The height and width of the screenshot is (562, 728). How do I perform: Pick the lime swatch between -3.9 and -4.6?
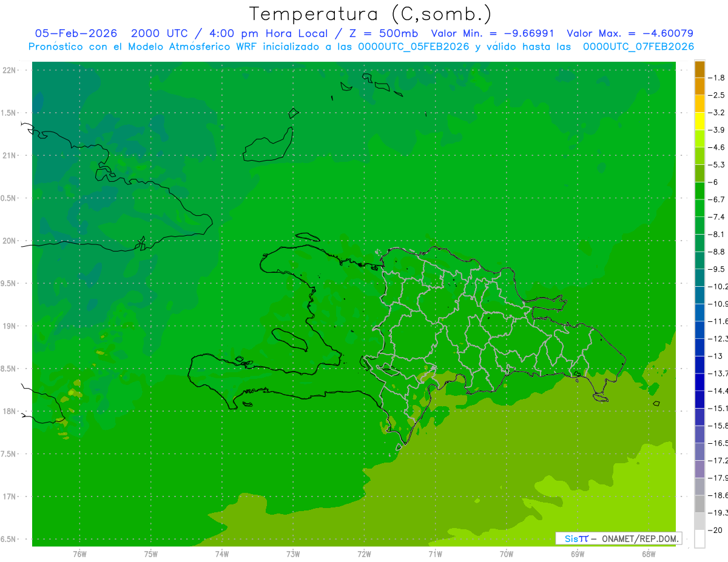(x=699, y=139)
